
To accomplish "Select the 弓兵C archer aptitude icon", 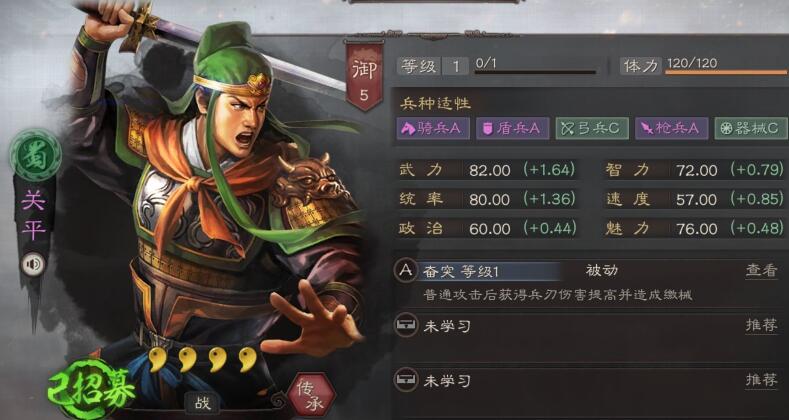I will [x=592, y=128].
